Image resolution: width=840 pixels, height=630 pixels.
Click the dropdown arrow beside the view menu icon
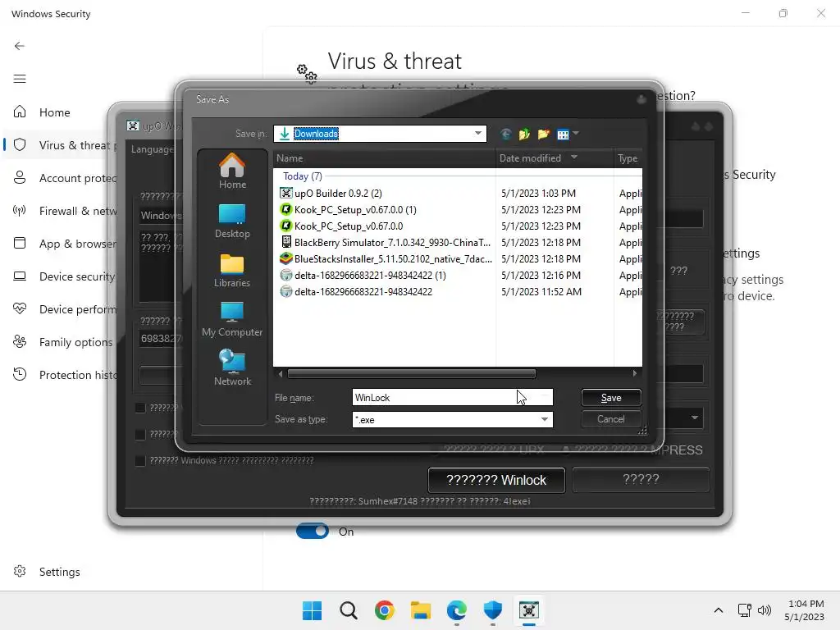[x=576, y=133]
